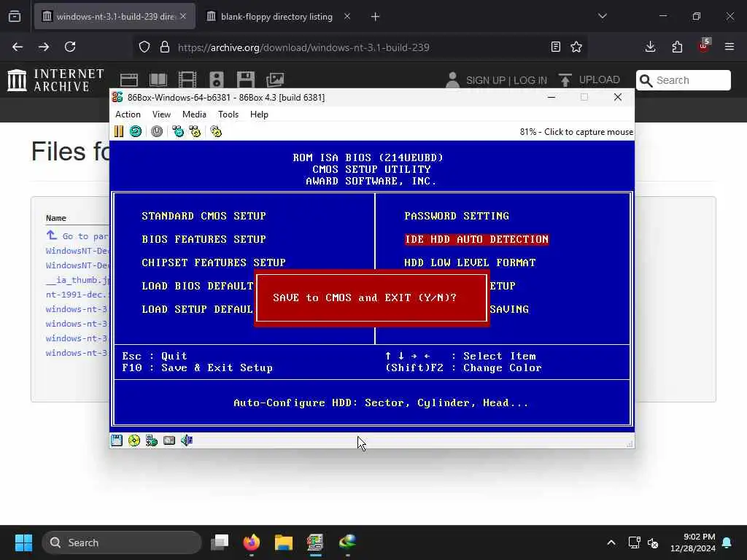Click the Firefox downloads arrow icon
The image size is (747, 560).
click(x=650, y=47)
